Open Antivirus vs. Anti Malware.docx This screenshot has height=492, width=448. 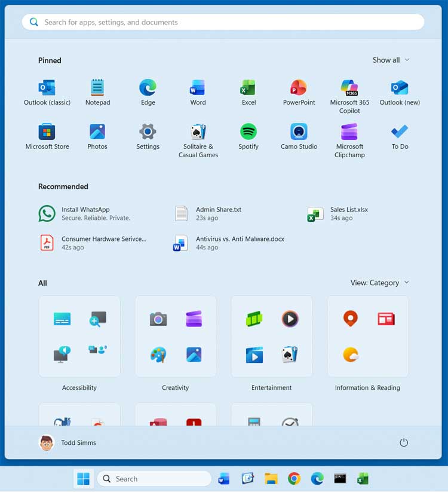tap(229, 243)
